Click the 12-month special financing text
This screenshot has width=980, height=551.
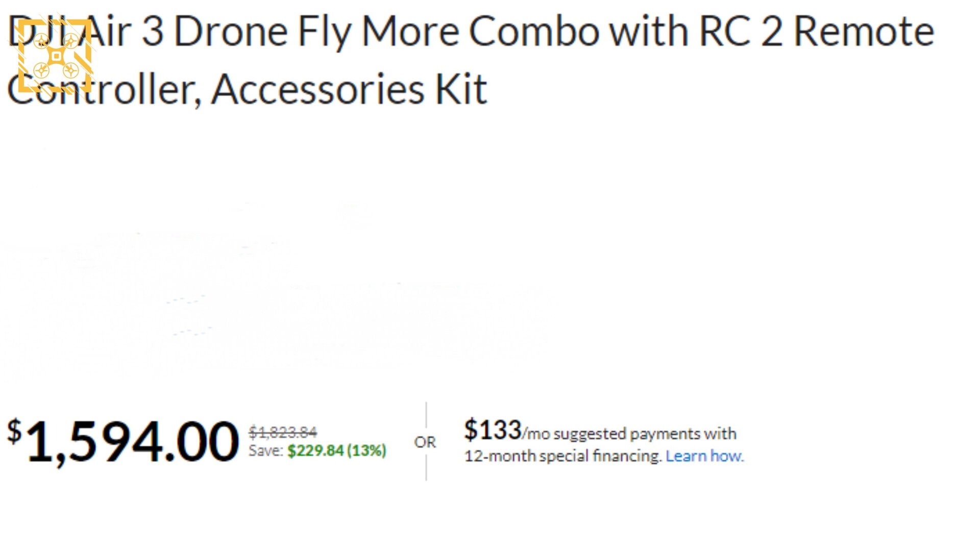pos(563,456)
